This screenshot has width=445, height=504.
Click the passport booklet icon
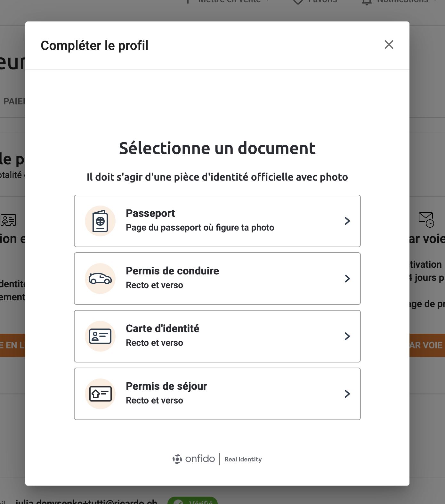coord(100,221)
